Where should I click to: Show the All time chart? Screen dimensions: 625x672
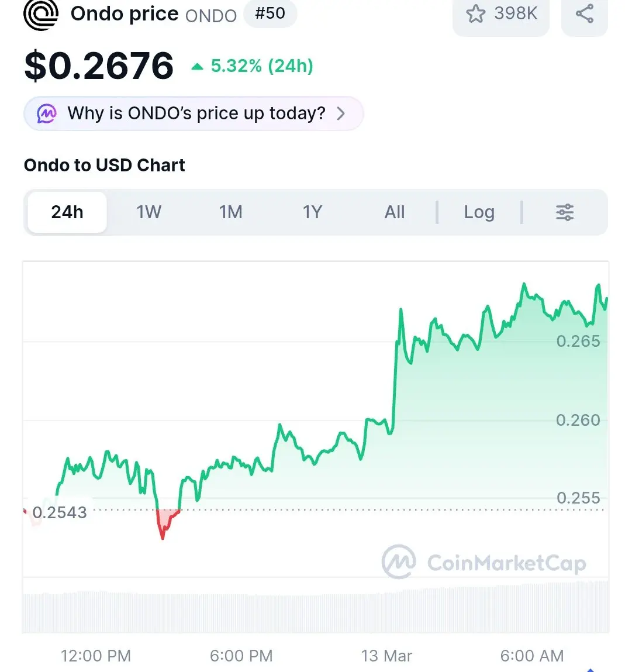click(394, 212)
